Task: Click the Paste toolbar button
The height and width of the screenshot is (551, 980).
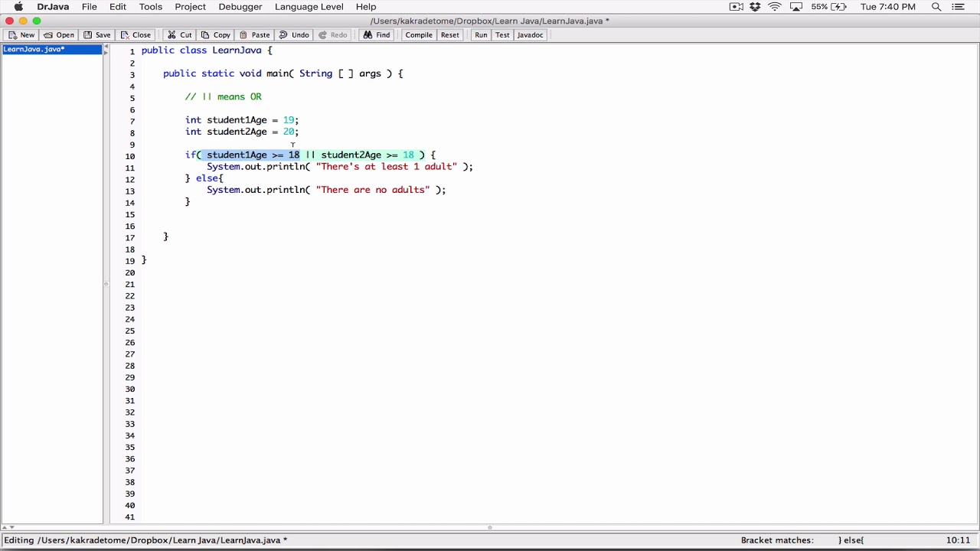Action: click(254, 35)
